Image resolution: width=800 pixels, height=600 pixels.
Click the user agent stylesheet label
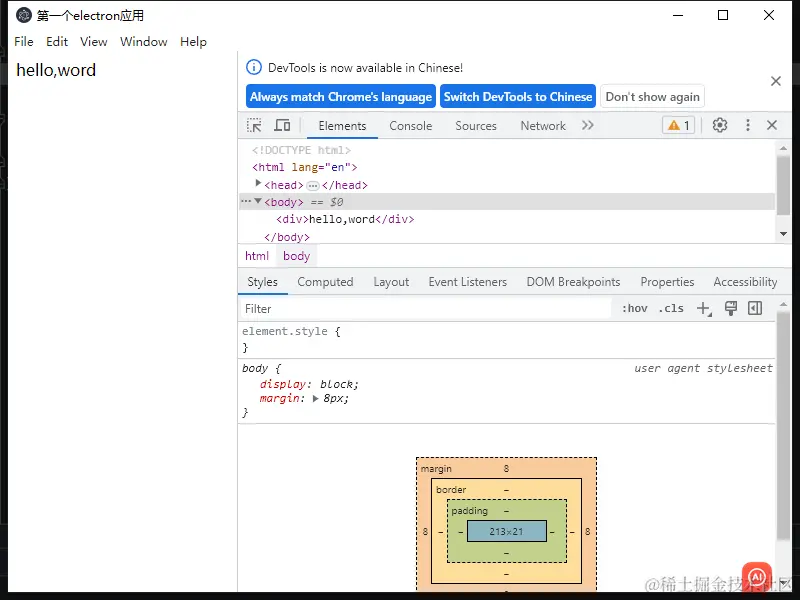(703, 368)
